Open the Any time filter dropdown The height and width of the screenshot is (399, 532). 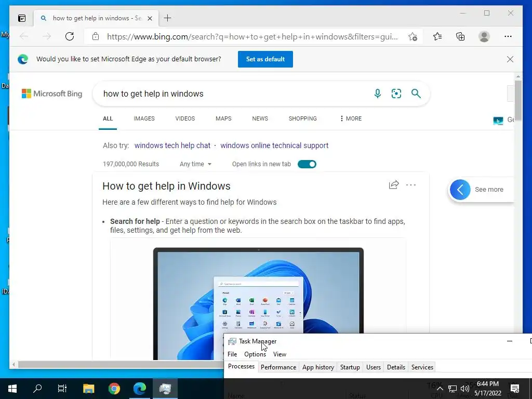(x=195, y=164)
